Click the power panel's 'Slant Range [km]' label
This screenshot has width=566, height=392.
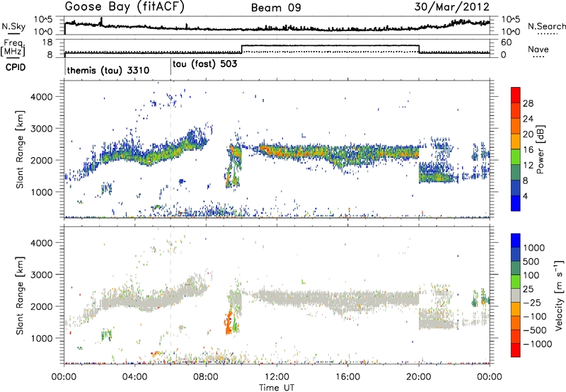pos(20,149)
